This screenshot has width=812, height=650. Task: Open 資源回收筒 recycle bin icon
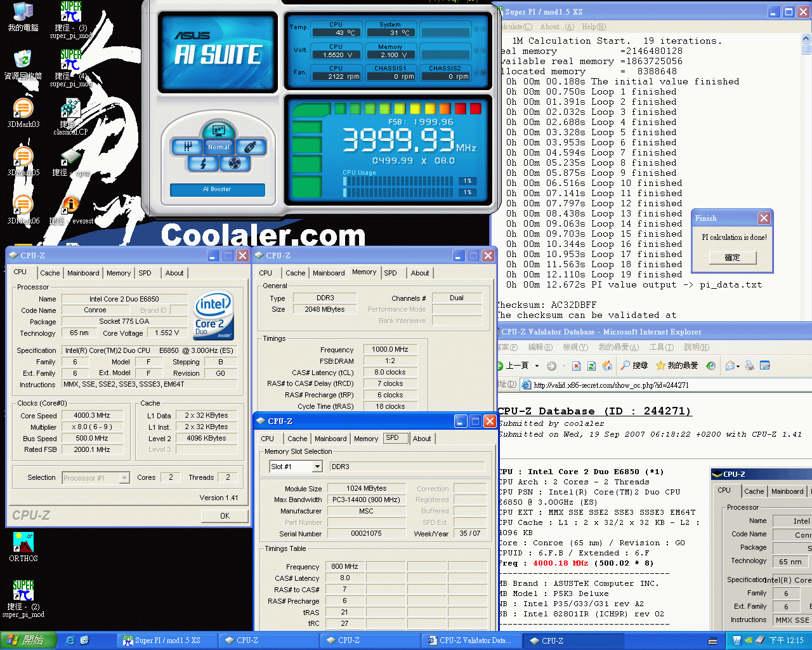coord(23,65)
